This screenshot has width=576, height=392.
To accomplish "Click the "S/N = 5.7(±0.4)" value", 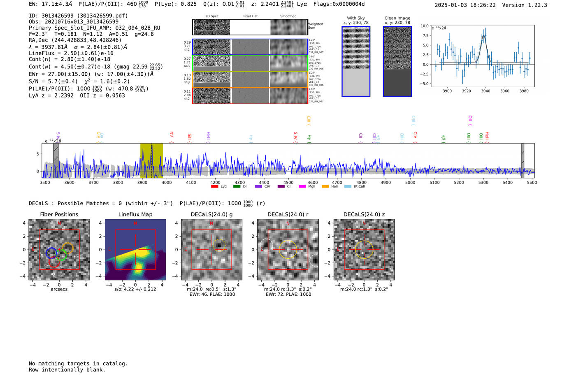I will (53, 81).
